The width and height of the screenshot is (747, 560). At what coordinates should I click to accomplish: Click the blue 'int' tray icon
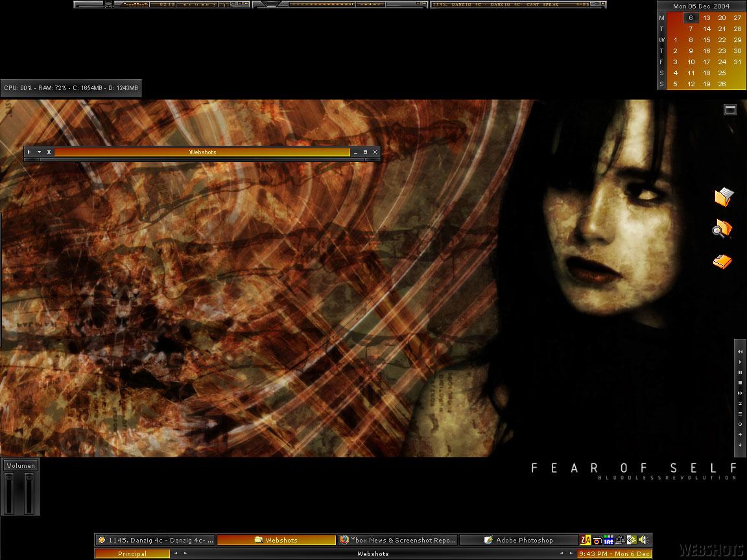(x=608, y=540)
